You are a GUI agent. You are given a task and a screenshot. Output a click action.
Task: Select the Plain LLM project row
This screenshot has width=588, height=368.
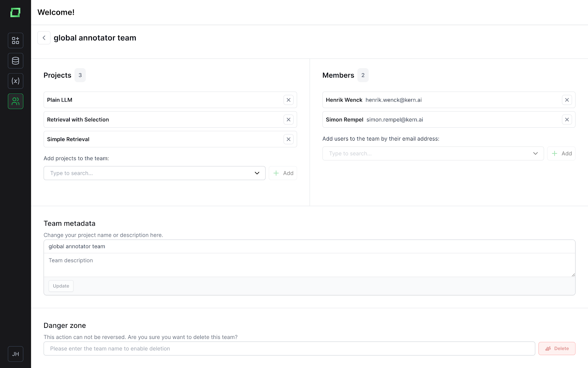[x=170, y=100]
